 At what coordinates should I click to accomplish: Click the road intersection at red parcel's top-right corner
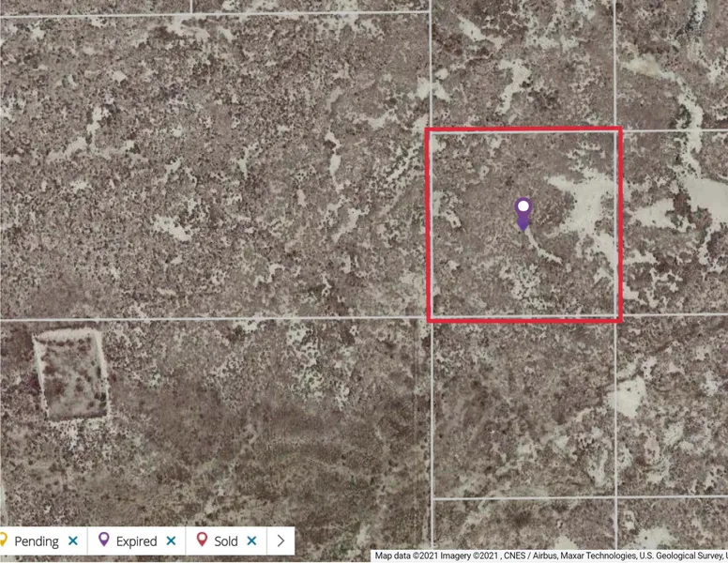click(x=617, y=130)
